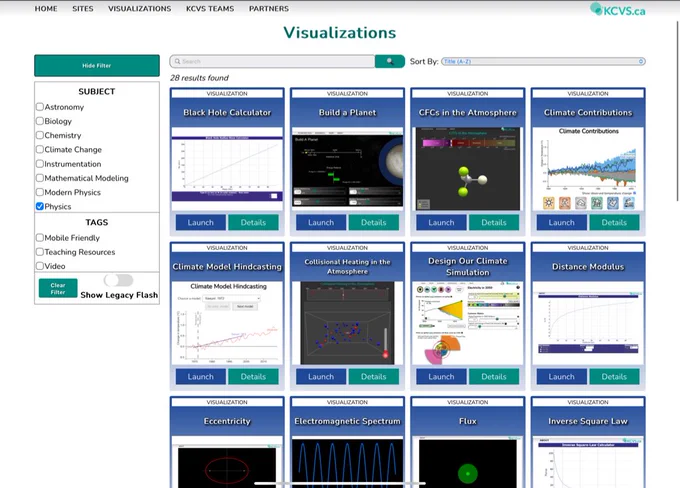Launch Black Hole Calculator
The width and height of the screenshot is (680, 488).
[200, 223]
